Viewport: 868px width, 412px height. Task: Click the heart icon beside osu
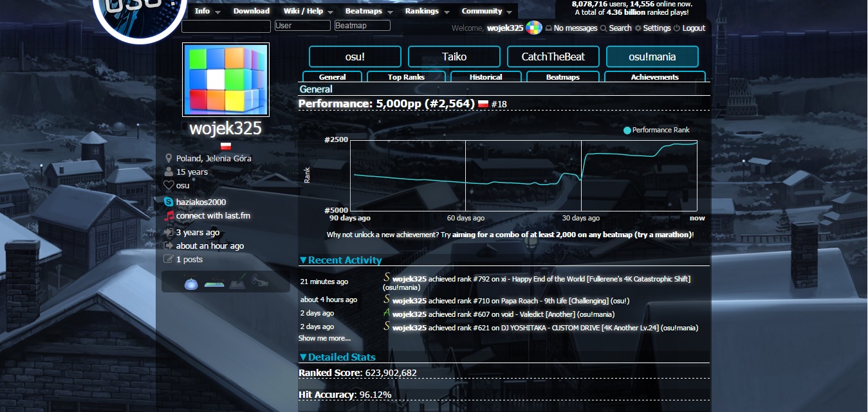click(x=169, y=186)
